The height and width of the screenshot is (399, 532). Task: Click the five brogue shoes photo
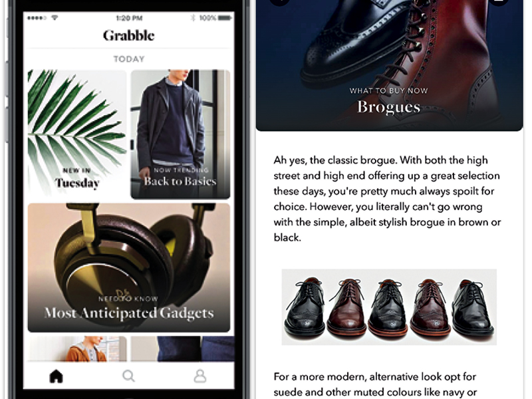[x=389, y=307]
